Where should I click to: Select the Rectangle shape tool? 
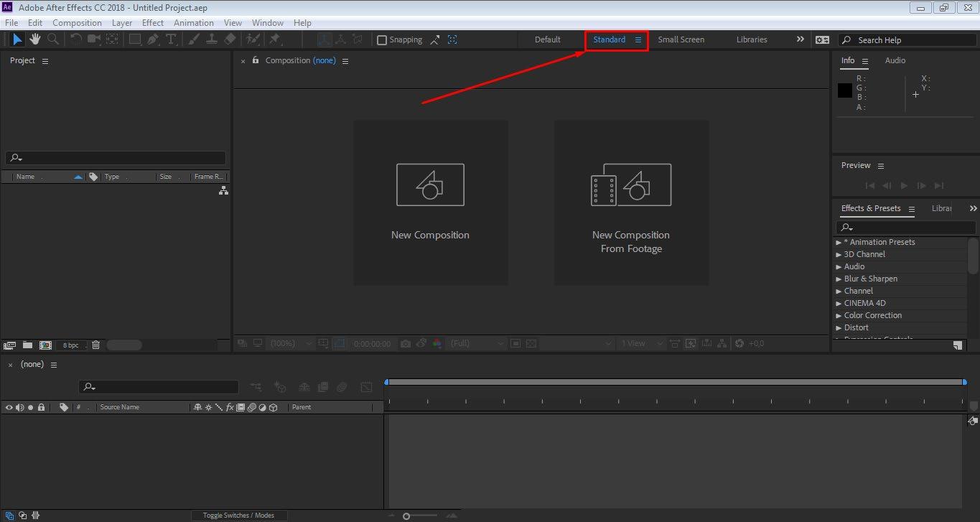135,39
